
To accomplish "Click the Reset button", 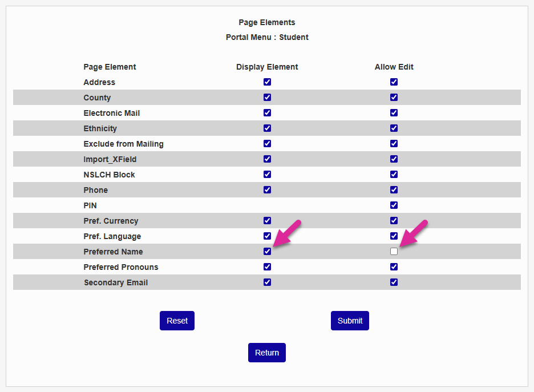I will point(177,321).
